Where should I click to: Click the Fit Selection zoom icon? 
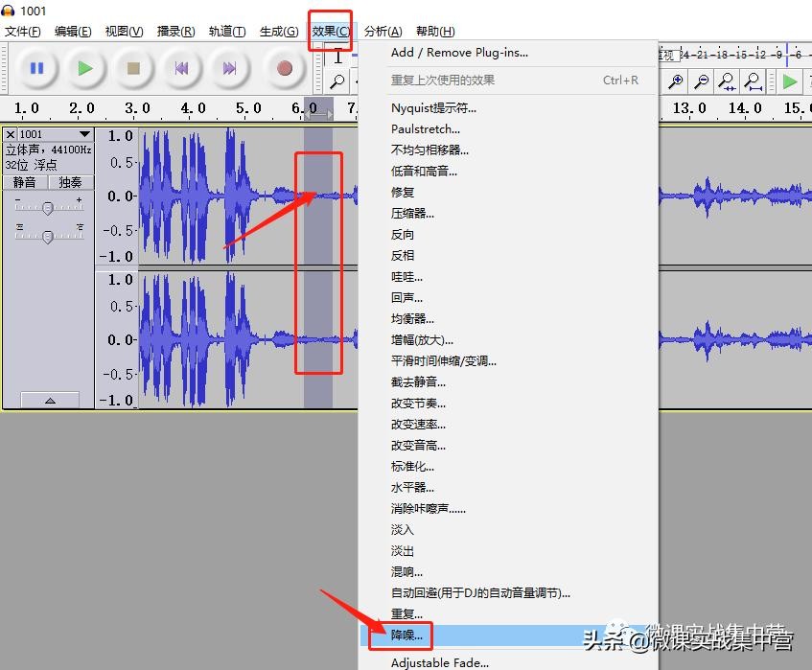click(x=728, y=81)
